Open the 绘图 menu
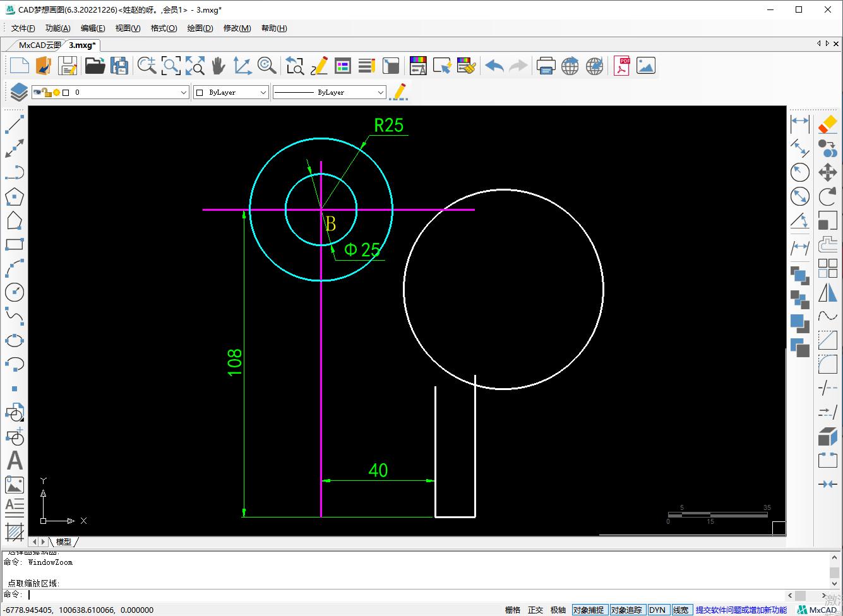Image resolution: width=843 pixels, height=616 pixels. [200, 28]
